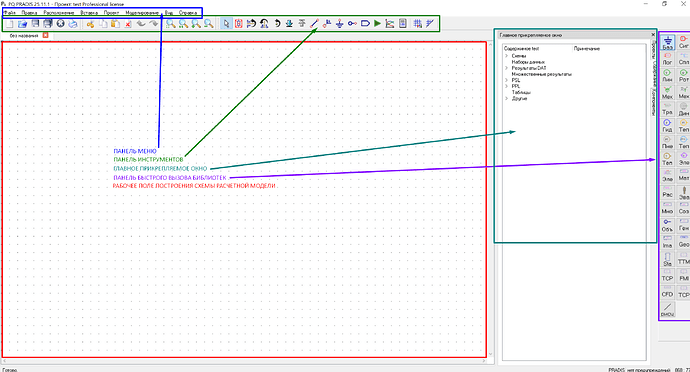Open the Лог library button
The width and height of the screenshot is (690, 372).
click(x=668, y=59)
